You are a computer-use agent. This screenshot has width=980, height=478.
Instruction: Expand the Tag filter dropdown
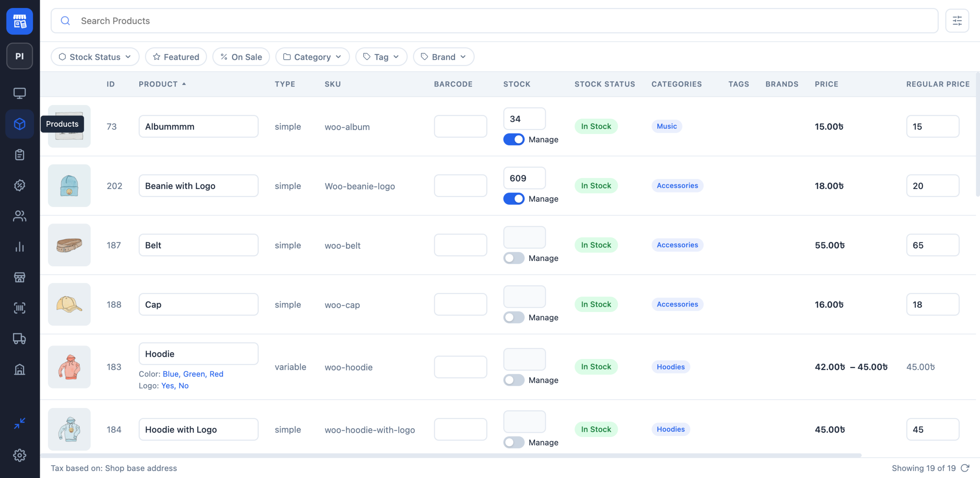point(381,57)
